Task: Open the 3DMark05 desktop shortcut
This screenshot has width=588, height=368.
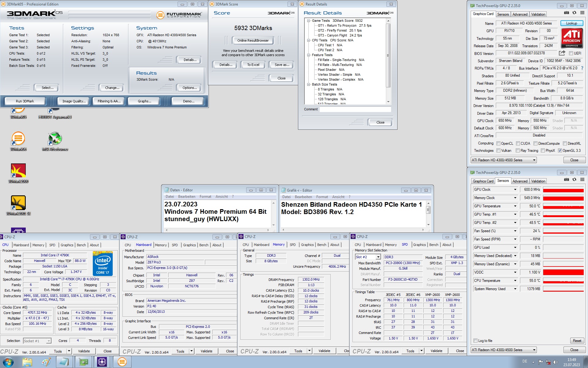Action: 18,113
